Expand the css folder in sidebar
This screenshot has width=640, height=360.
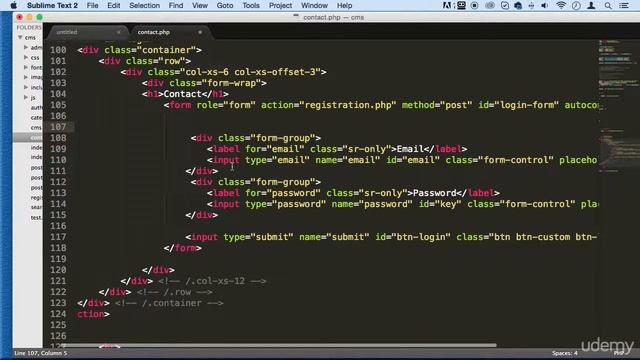click(26, 58)
